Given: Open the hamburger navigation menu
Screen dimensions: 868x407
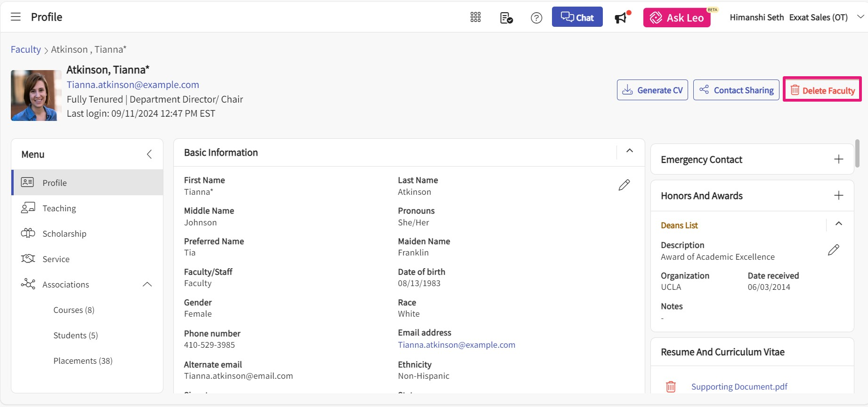Looking at the screenshot, I should click(x=16, y=17).
